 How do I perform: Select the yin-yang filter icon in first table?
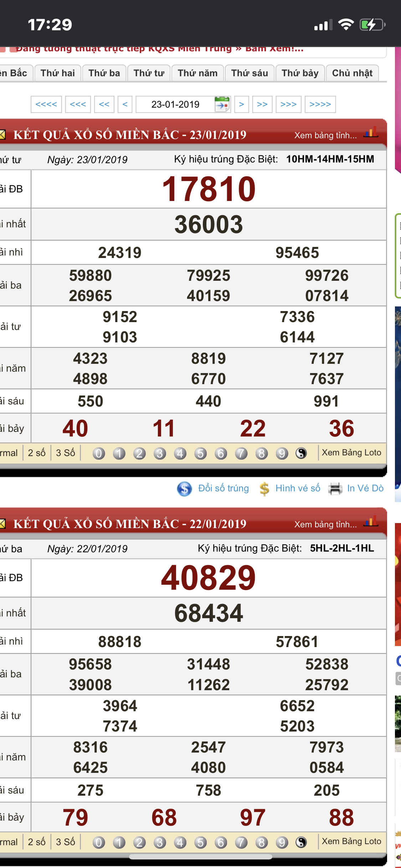pos(301,453)
